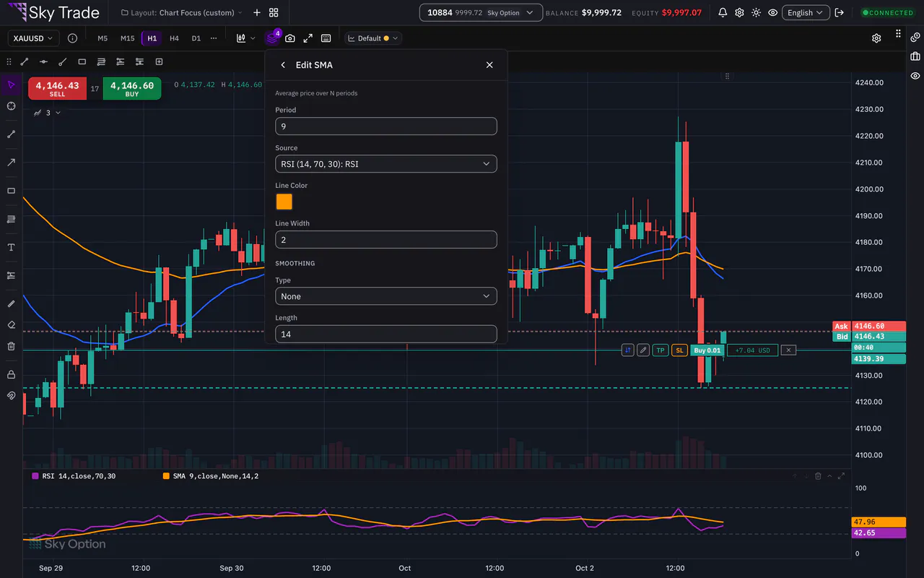Open the account 10884 Sky Option dropdown
The height and width of the screenshot is (578, 924).
(x=481, y=12)
